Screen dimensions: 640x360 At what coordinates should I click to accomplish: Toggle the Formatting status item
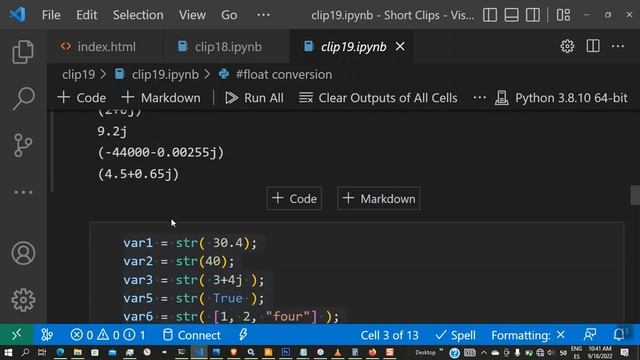pos(528,335)
